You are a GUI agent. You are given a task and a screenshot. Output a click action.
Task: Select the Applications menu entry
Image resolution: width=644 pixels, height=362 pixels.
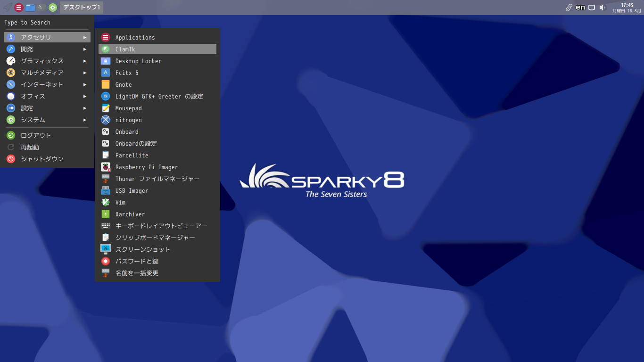pos(135,37)
